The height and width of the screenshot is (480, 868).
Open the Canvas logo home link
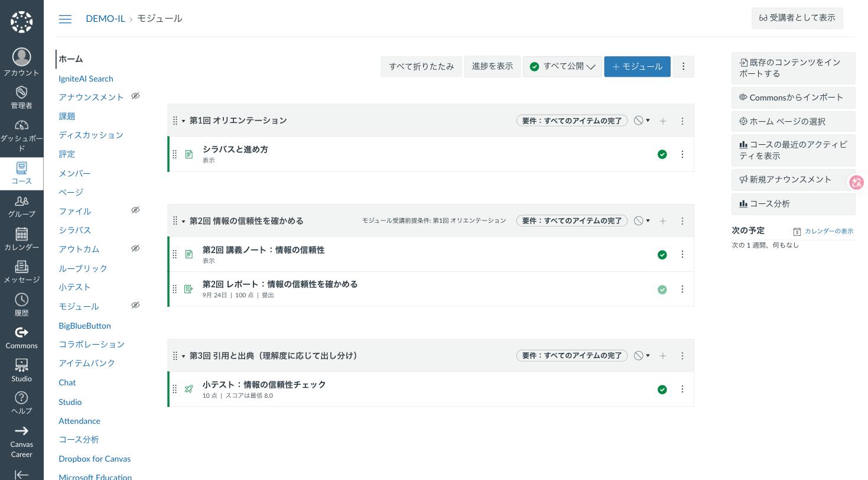click(x=21, y=22)
